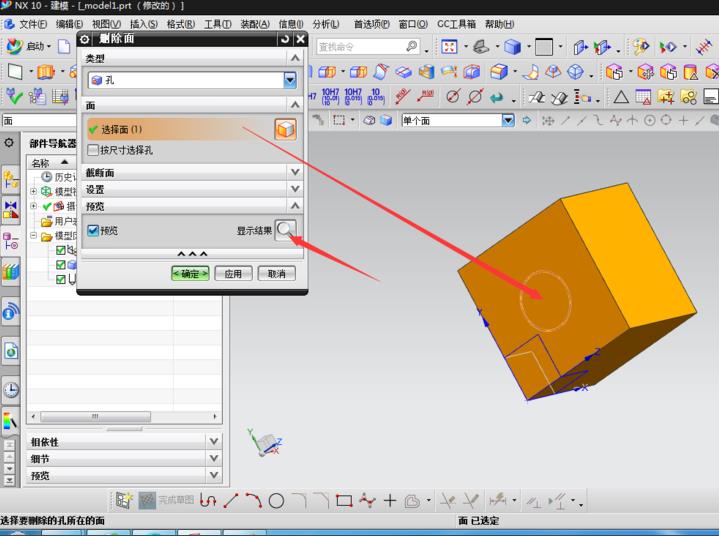Click the Fit view icon in toolbar
This screenshot has width=719, height=536.
coord(449,47)
